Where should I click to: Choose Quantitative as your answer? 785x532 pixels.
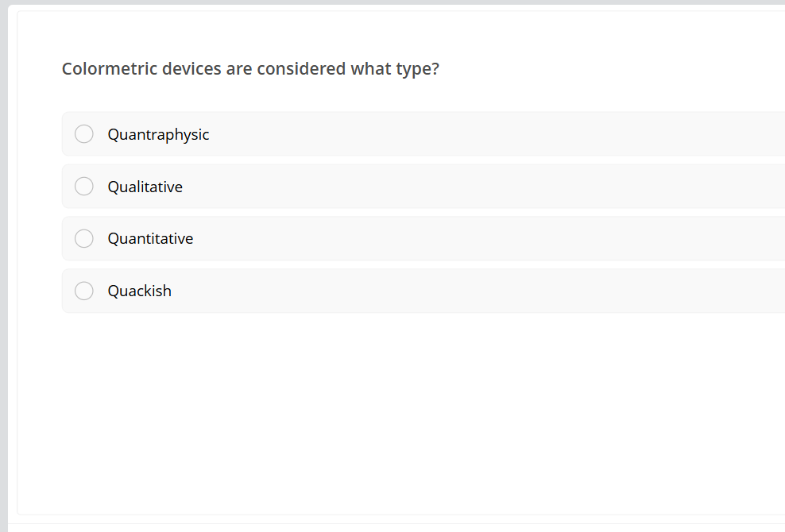[151, 238]
